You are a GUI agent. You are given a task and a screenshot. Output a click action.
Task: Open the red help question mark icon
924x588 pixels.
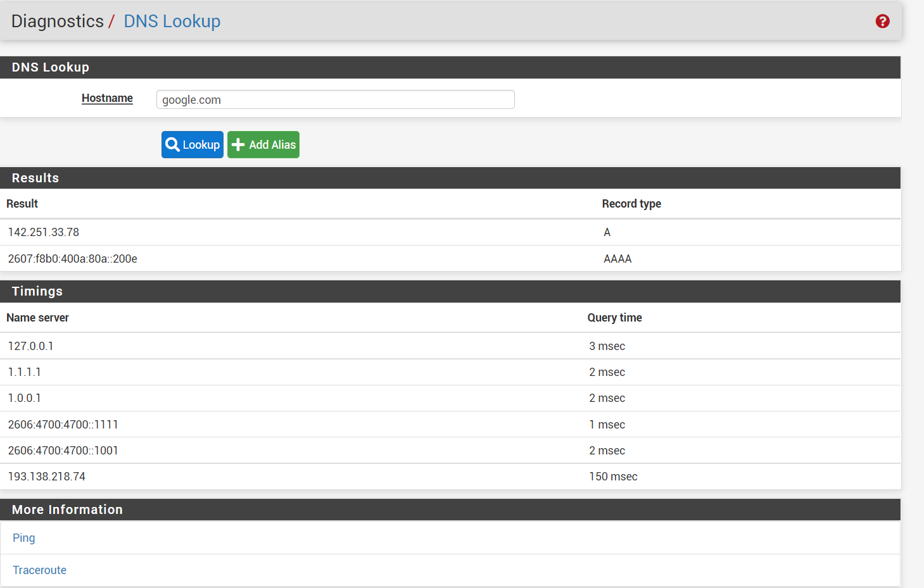[882, 22]
